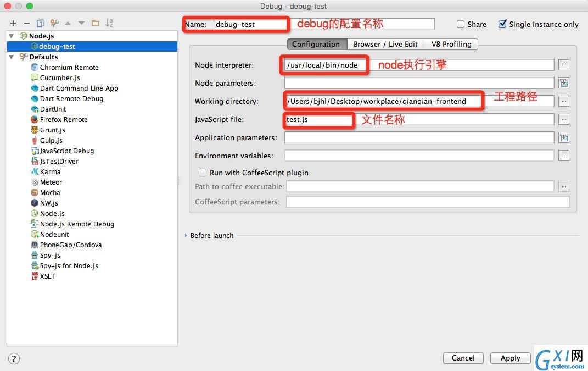The width and height of the screenshot is (588, 371).
Task: Focus the Node parameters field
Action: point(419,83)
